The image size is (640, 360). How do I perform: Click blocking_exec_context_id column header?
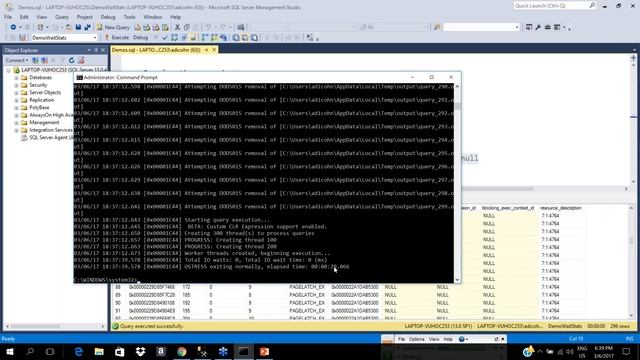pyautogui.click(x=508, y=208)
